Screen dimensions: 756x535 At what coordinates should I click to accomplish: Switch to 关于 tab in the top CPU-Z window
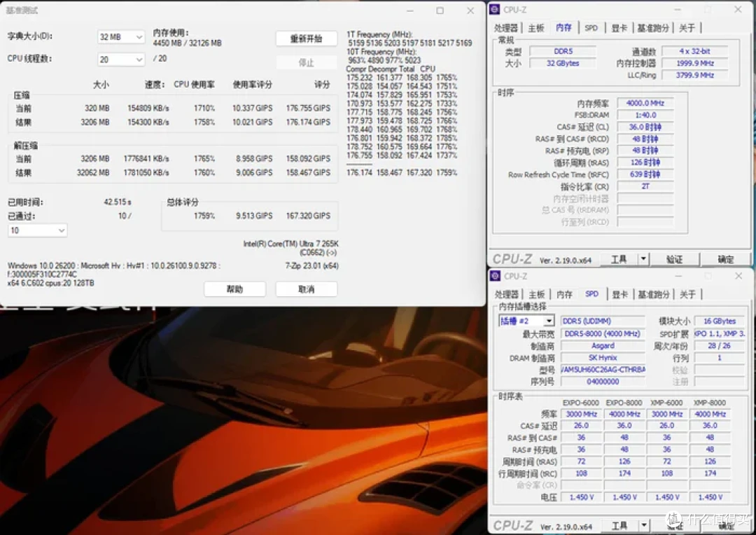[687, 28]
